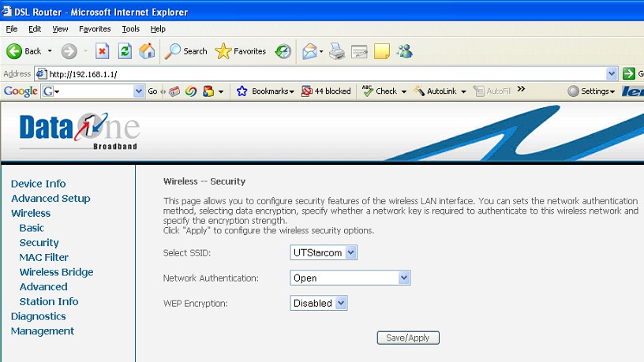Click the Edit page toolbar icon

point(359,52)
